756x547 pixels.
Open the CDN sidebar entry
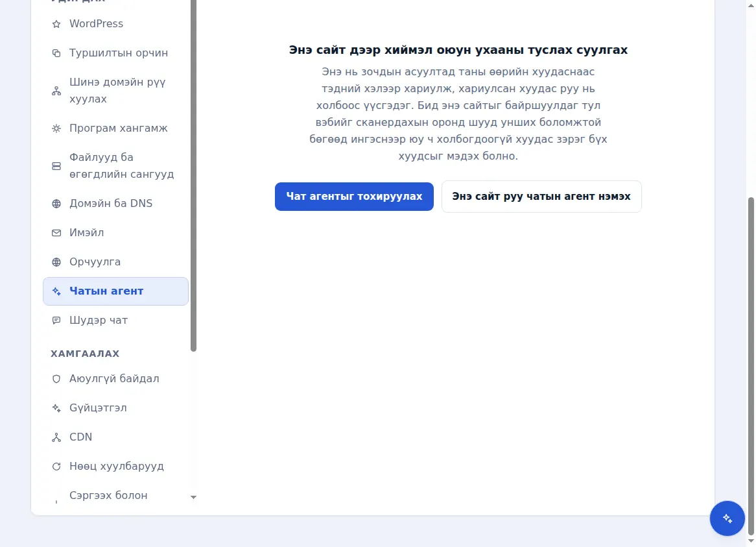coord(115,437)
